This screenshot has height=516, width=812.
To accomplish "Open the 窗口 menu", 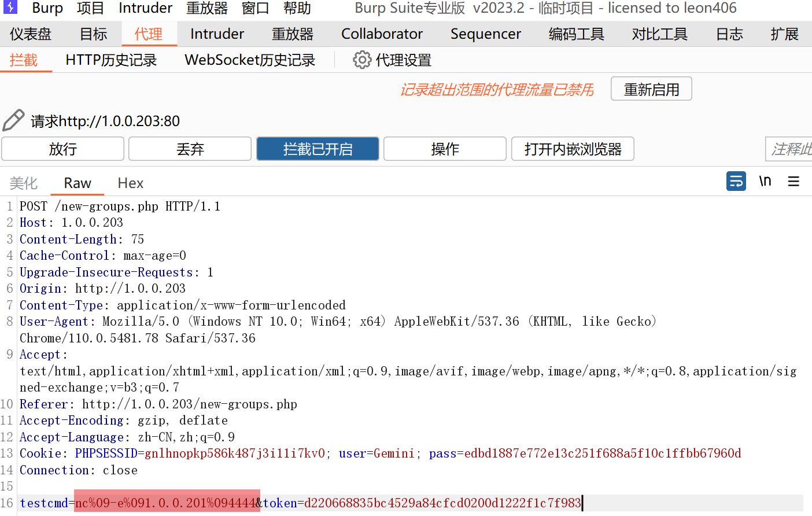I will tap(255, 8).
